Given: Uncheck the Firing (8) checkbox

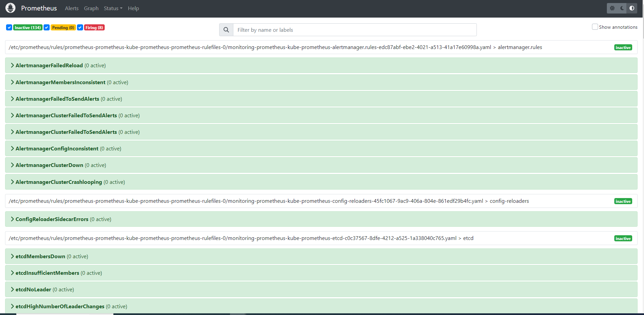Looking at the screenshot, I should point(80,27).
